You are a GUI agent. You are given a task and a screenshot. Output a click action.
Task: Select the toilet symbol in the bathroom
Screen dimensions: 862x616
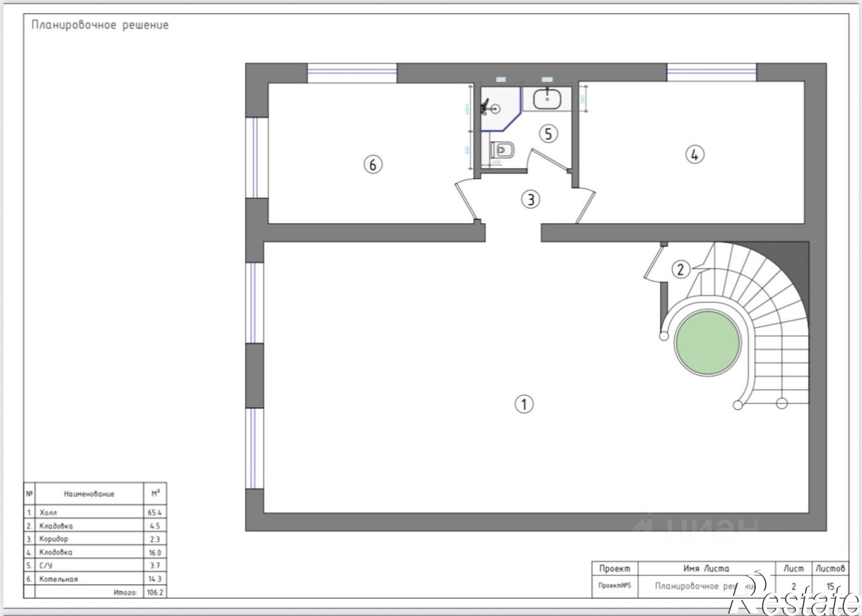(503, 150)
